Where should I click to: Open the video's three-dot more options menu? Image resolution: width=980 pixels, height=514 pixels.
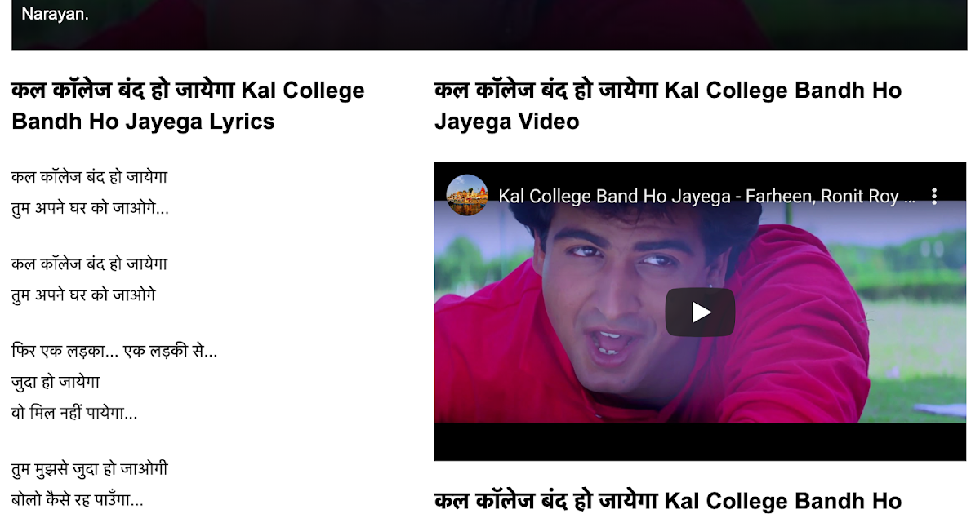pos(935,196)
